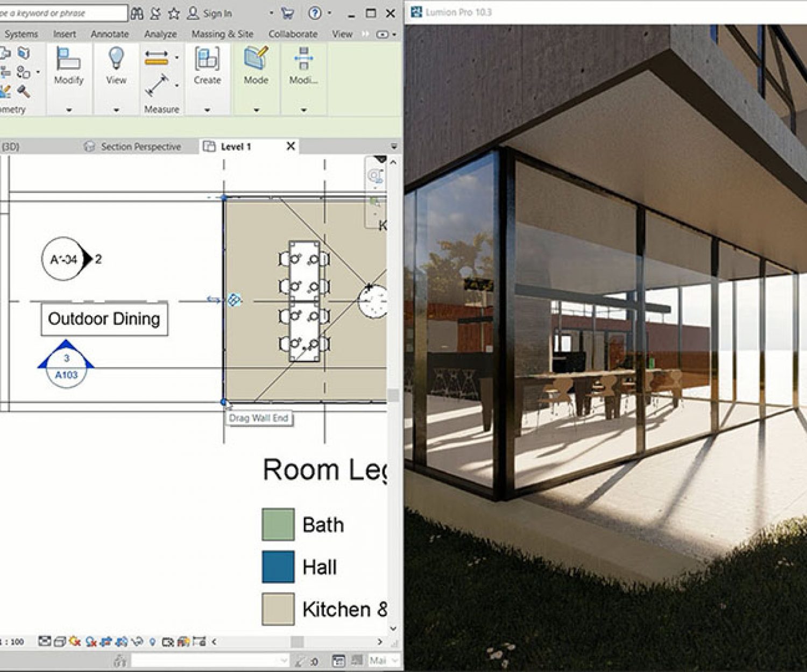The image size is (807, 672).
Task: Click the binoculars search icon
Action: pos(137,13)
